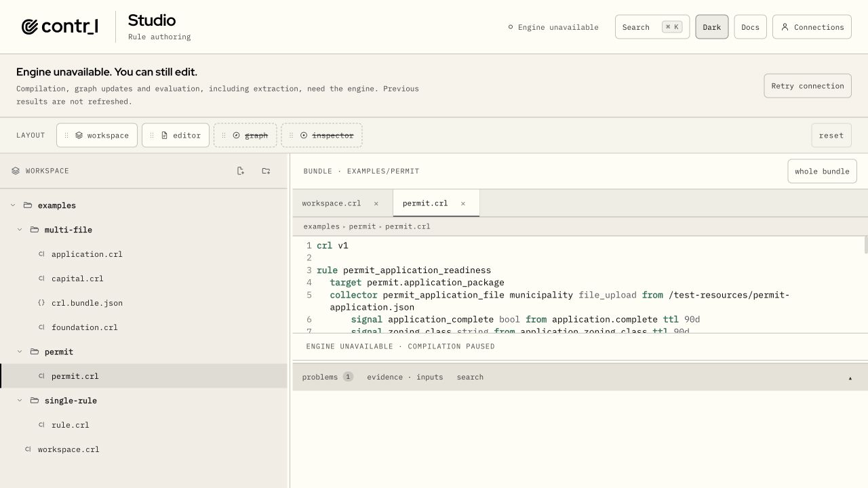The height and width of the screenshot is (488, 868).
Task: Click the file icon beside foundation.crl
Action: pos(41,327)
